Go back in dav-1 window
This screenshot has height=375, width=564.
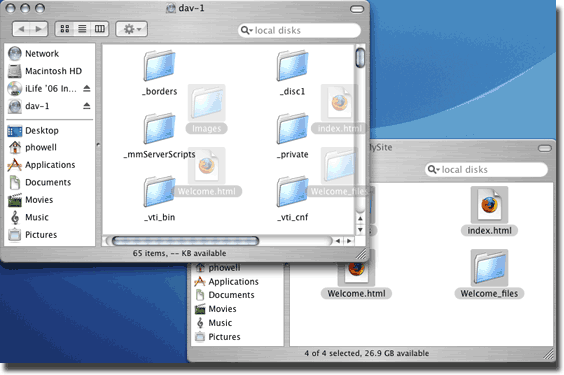21,29
